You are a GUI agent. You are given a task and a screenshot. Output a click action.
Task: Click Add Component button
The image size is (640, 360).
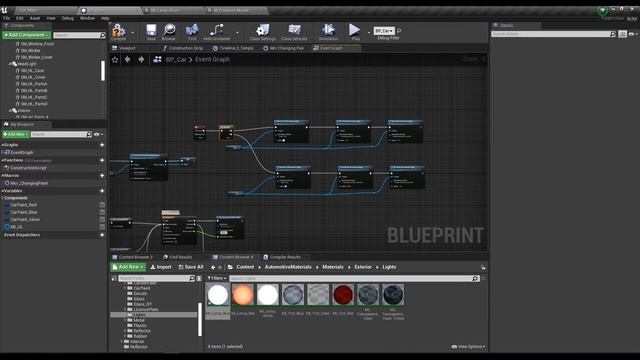[x=27, y=35]
